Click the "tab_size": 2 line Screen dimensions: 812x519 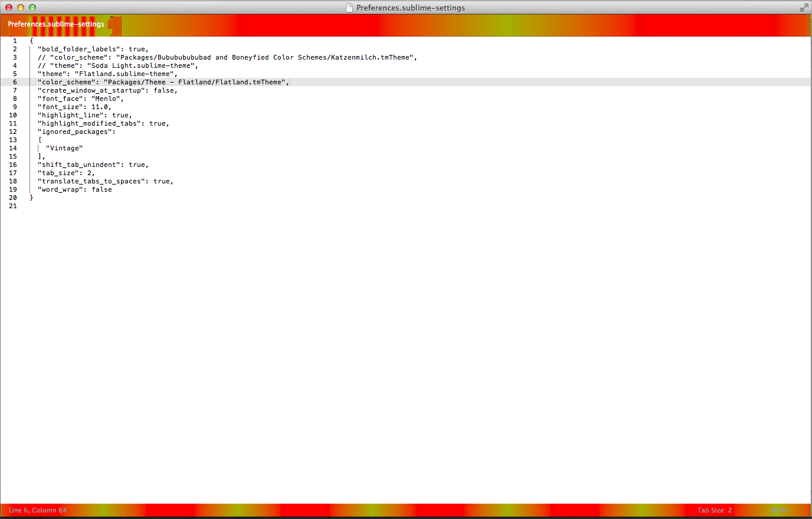coord(66,173)
